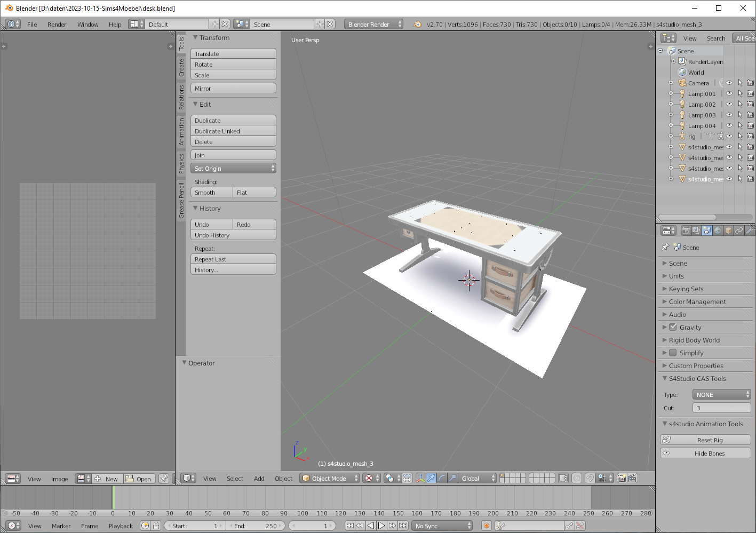Open the modifiers wrench properties tab
Viewport: 756px width, 533px height.
click(750, 230)
